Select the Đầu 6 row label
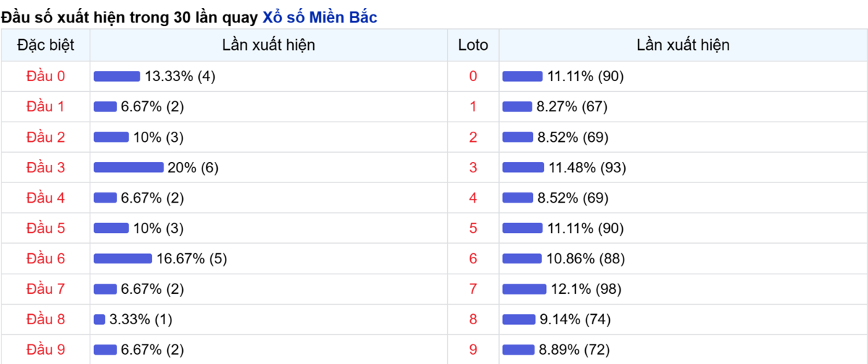This screenshot has height=364, width=868. coord(46,258)
